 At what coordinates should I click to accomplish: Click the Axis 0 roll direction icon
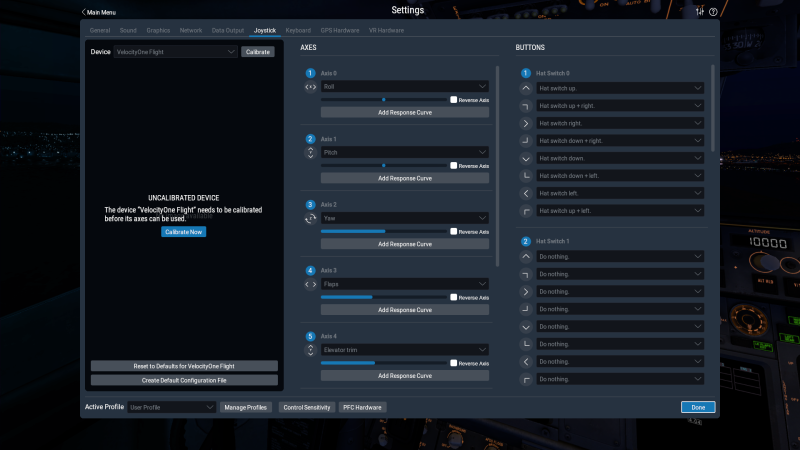310,87
